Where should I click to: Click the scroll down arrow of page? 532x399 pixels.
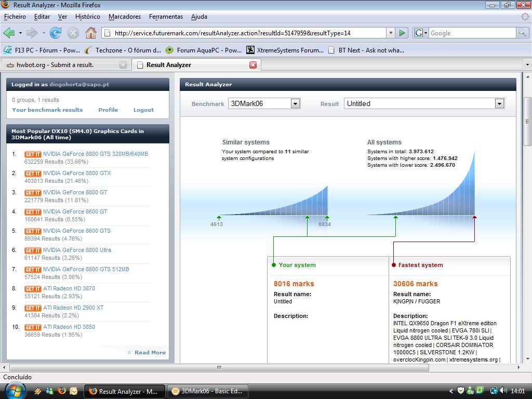pyautogui.click(x=527, y=359)
